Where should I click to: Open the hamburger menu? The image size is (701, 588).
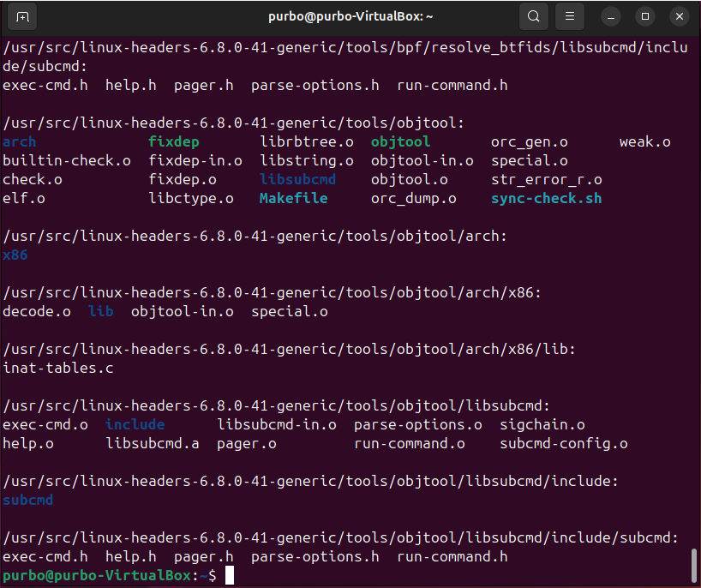[570, 16]
